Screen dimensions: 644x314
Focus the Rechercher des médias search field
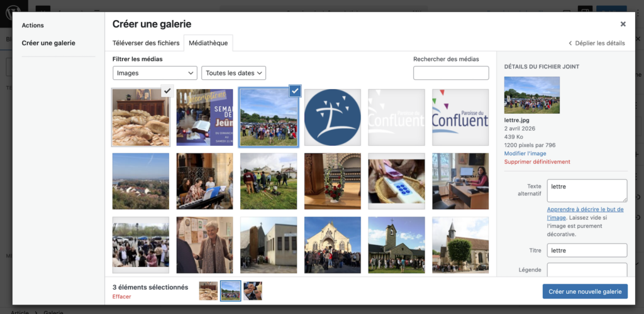click(x=451, y=73)
